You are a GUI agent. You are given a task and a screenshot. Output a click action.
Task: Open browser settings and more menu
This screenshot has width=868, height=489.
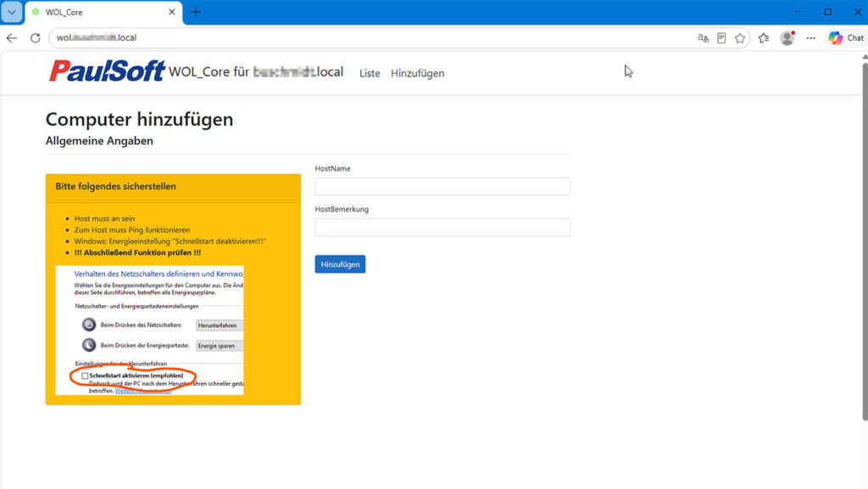pos(811,37)
